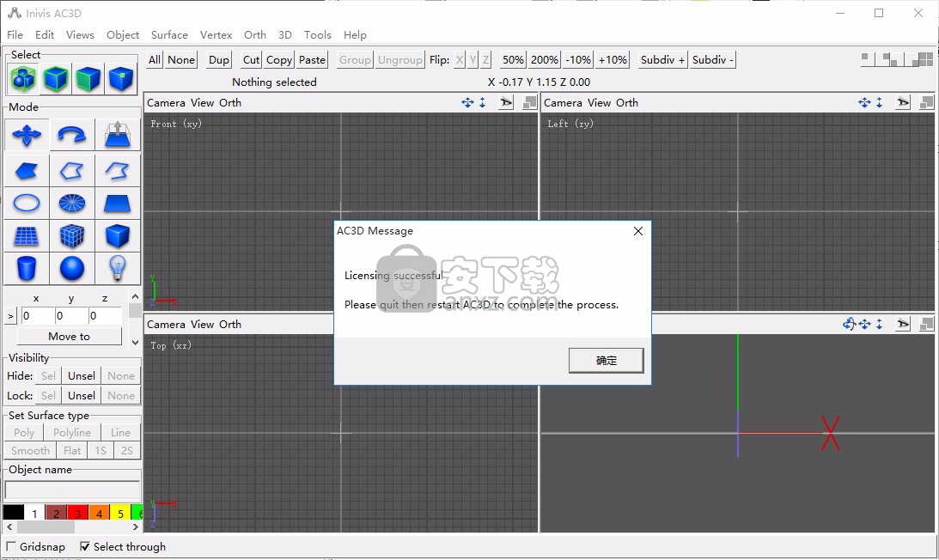Select the Surface select mode icon

pyautogui.click(x=88, y=78)
